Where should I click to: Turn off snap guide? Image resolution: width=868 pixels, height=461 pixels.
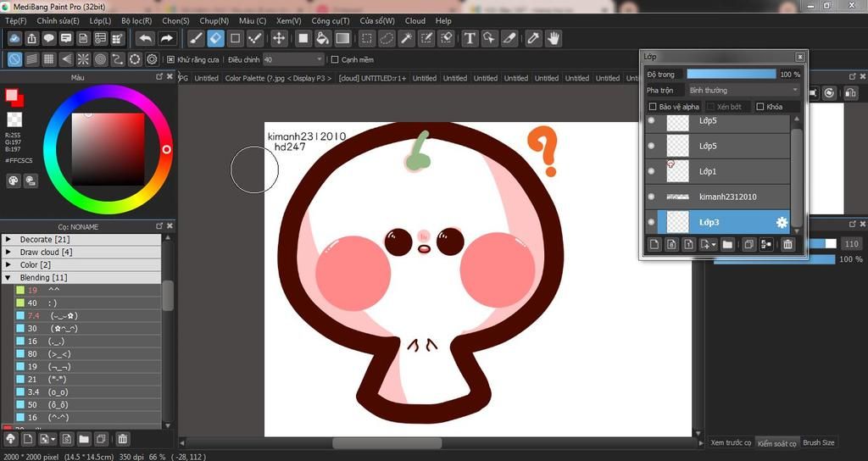point(15,58)
